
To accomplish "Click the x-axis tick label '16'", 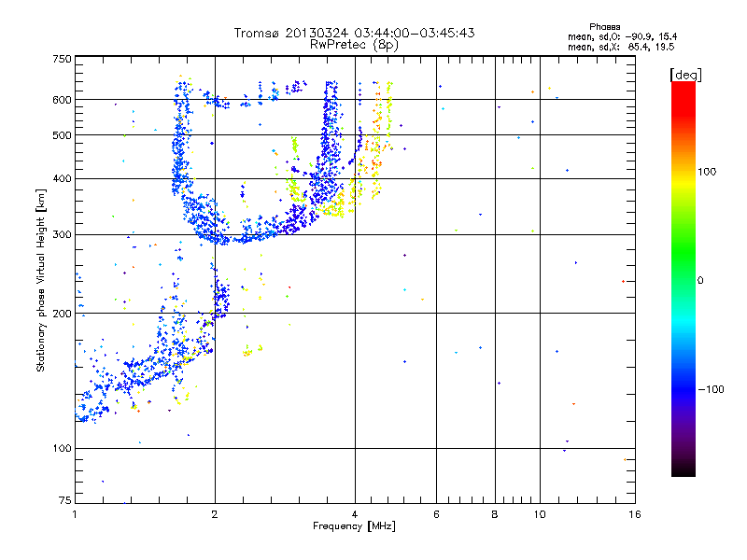I will pyautogui.click(x=635, y=514).
